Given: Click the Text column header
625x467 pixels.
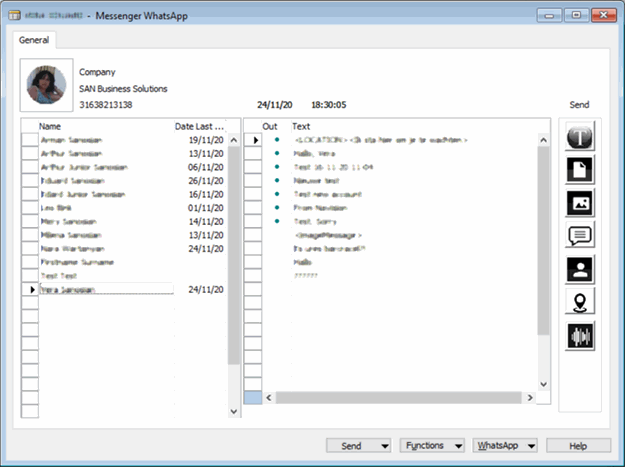Looking at the screenshot, I should [301, 126].
